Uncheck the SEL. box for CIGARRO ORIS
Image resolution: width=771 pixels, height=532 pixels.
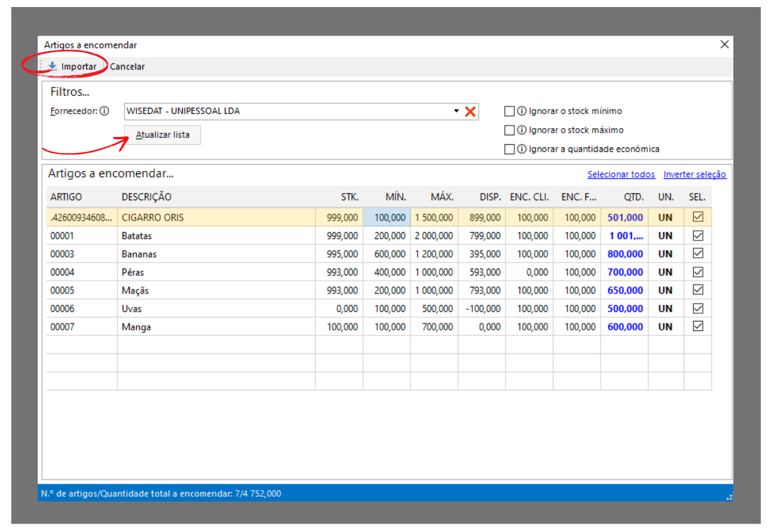pos(698,217)
